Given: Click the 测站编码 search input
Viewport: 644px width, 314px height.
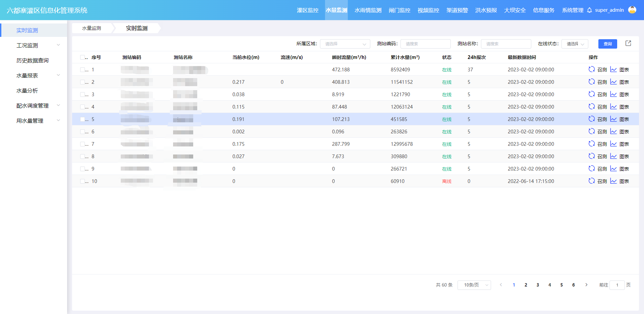Looking at the screenshot, I should pyautogui.click(x=425, y=44).
